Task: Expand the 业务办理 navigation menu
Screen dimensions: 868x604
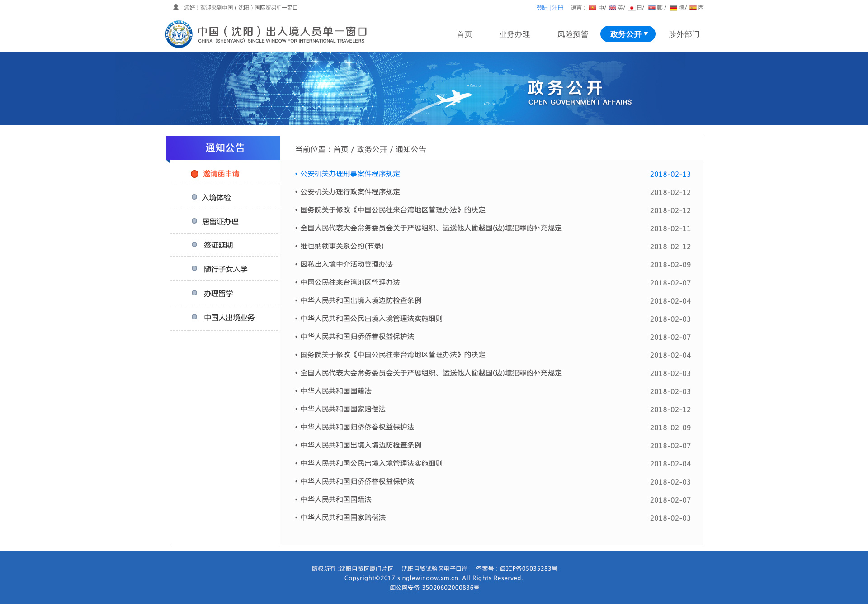Action: click(514, 33)
